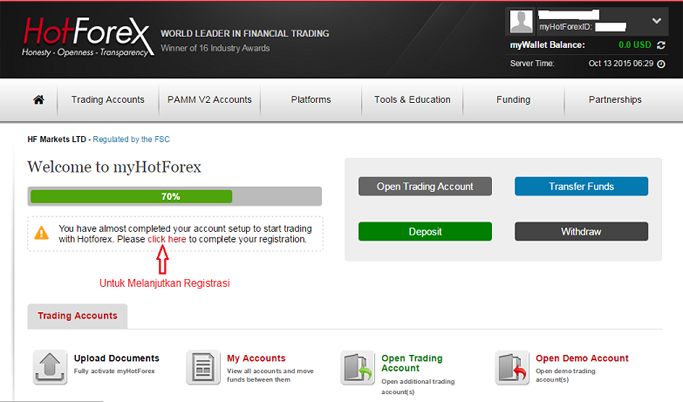The width and height of the screenshot is (683, 402).
Task: Click the orange warning triangle icon
Action: point(42,233)
